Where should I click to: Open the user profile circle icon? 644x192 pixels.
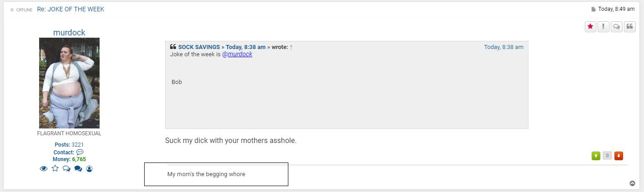click(x=89, y=168)
